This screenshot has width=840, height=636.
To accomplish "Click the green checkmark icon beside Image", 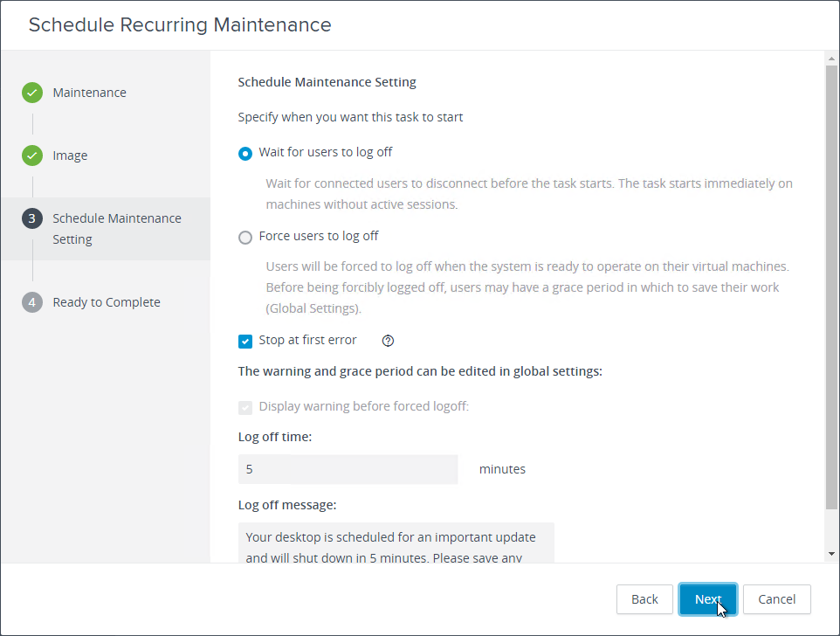I will pyautogui.click(x=32, y=156).
